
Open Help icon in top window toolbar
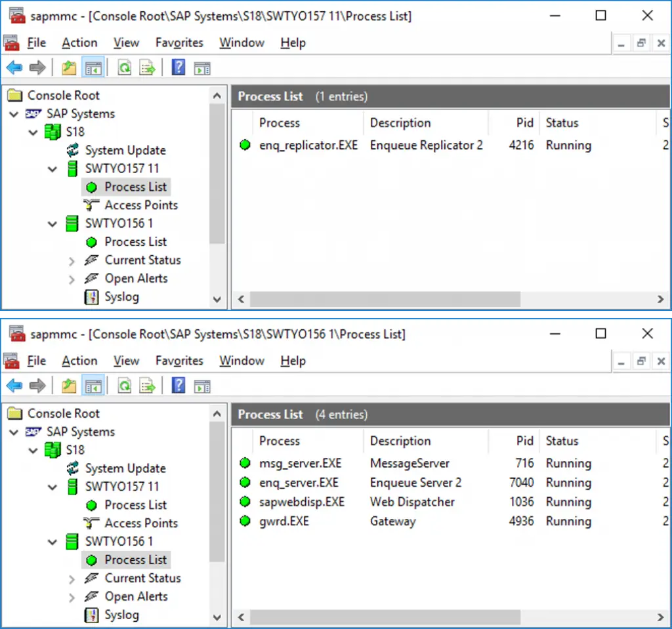tap(178, 68)
